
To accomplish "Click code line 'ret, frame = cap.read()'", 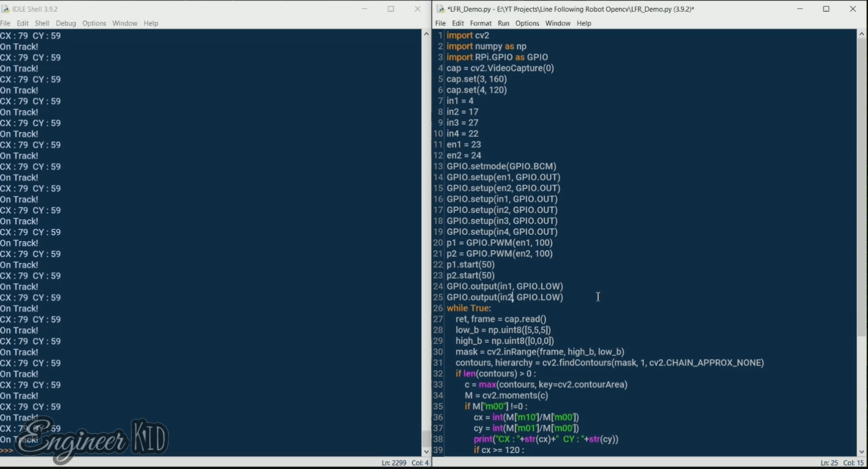I will tap(501, 319).
